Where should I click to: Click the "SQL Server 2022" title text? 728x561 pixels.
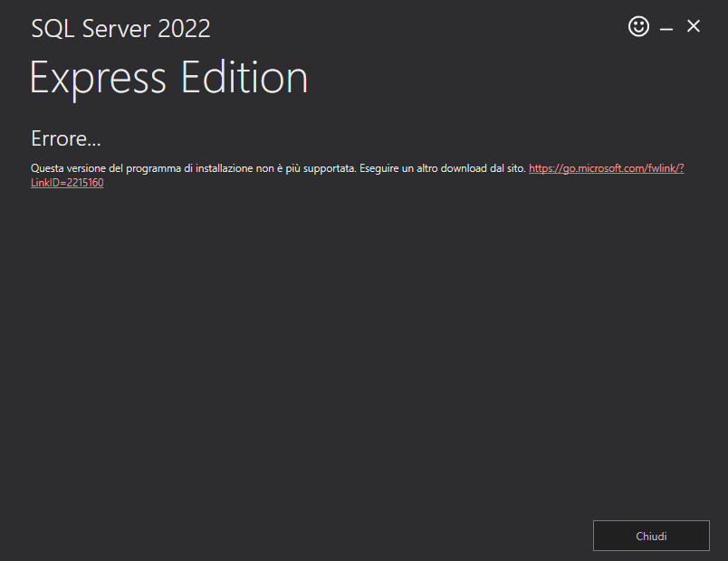[120, 29]
